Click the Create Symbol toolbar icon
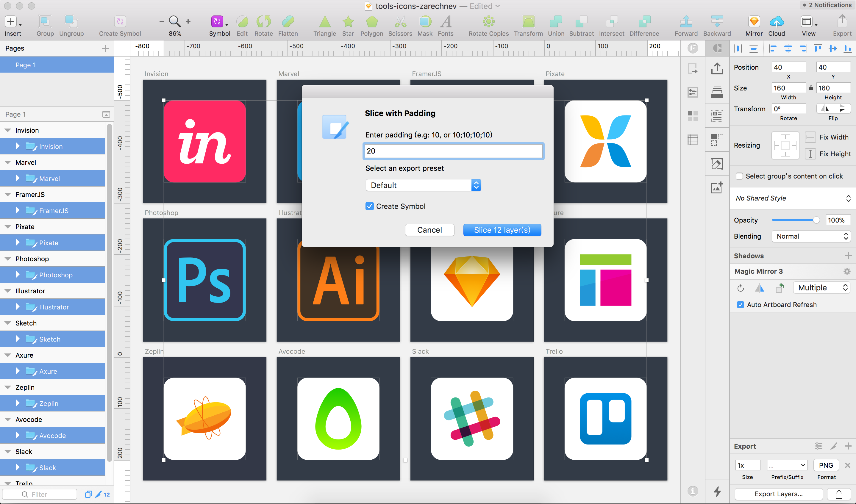 tap(120, 22)
